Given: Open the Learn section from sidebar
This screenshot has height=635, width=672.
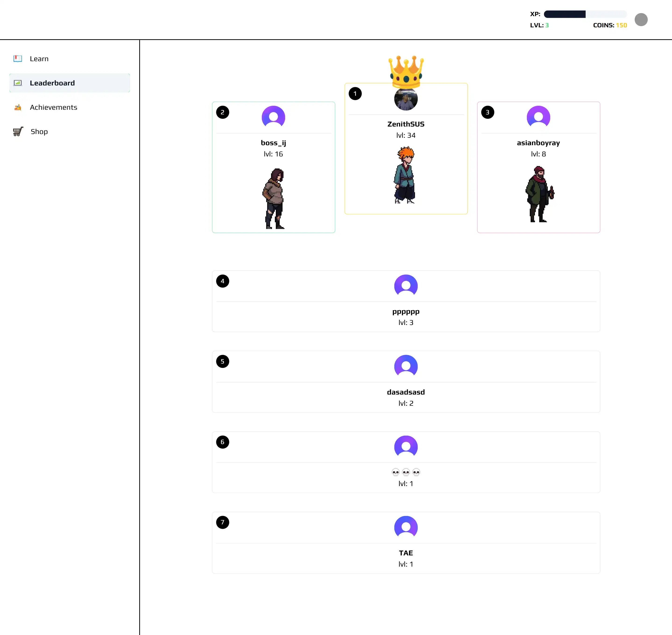Looking at the screenshot, I should (39, 58).
